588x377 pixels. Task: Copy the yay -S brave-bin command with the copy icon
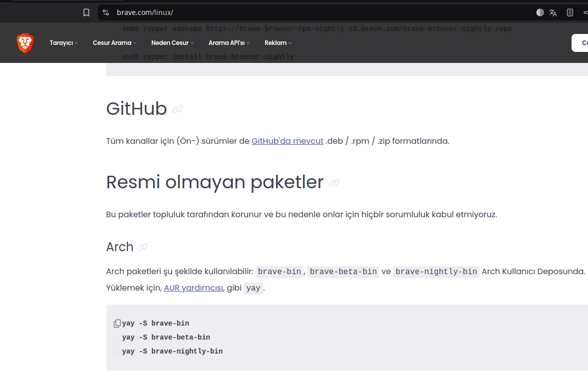[117, 324]
